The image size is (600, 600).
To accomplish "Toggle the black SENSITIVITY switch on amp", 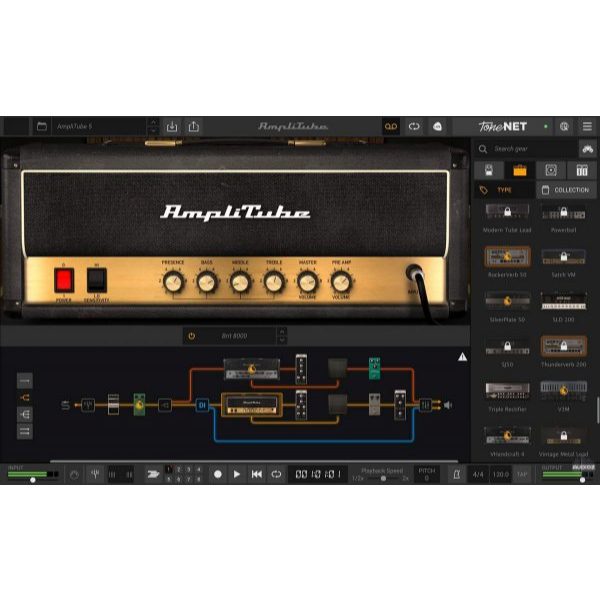I will [x=96, y=280].
